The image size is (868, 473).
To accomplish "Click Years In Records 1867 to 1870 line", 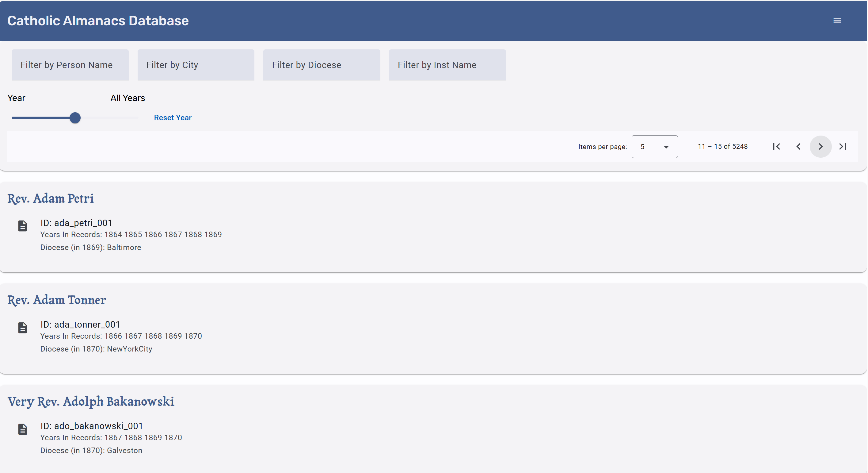I will pos(111,437).
